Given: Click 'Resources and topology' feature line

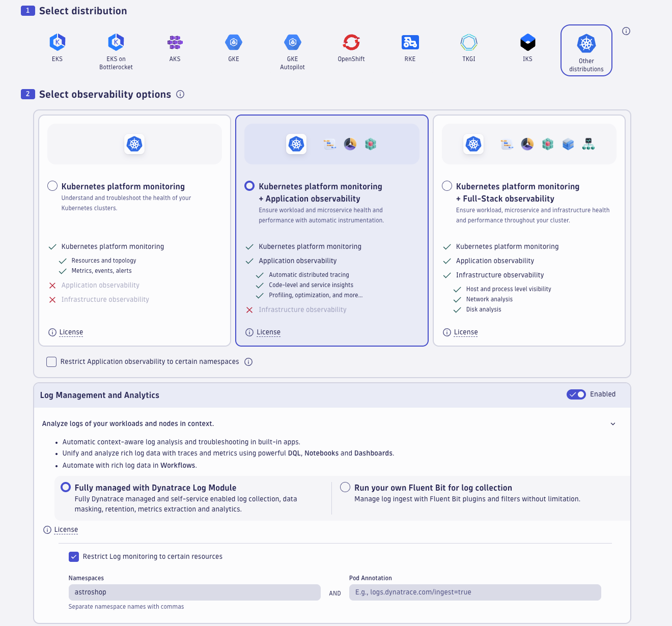Looking at the screenshot, I should point(104,261).
